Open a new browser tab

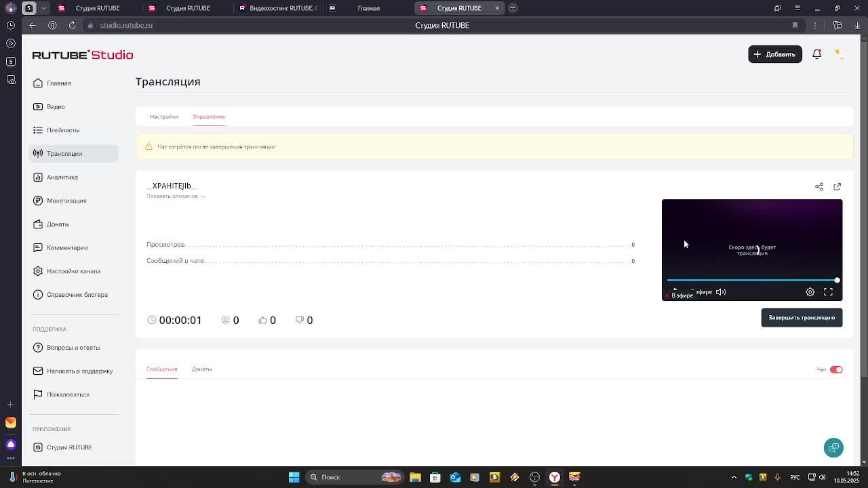point(513,8)
